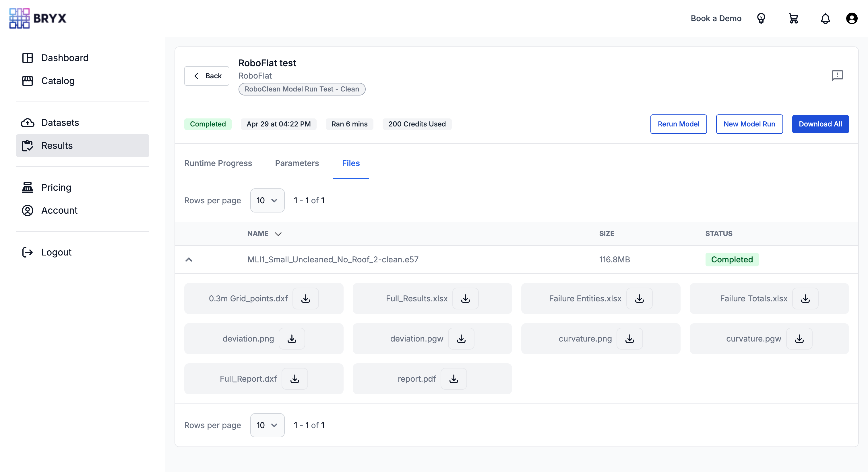Viewport: 868px width, 472px height.
Task: Download Full_Results.xlsx file
Action: pyautogui.click(x=465, y=299)
